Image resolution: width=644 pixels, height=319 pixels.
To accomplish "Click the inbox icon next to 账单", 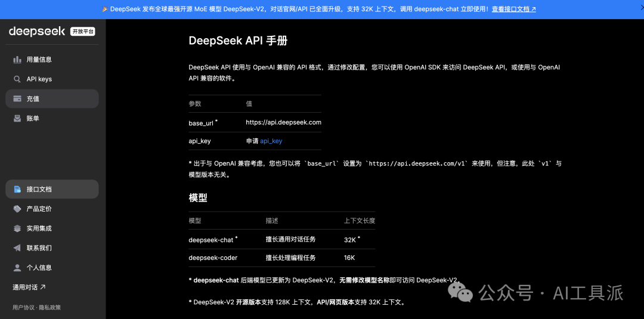I will tap(17, 118).
